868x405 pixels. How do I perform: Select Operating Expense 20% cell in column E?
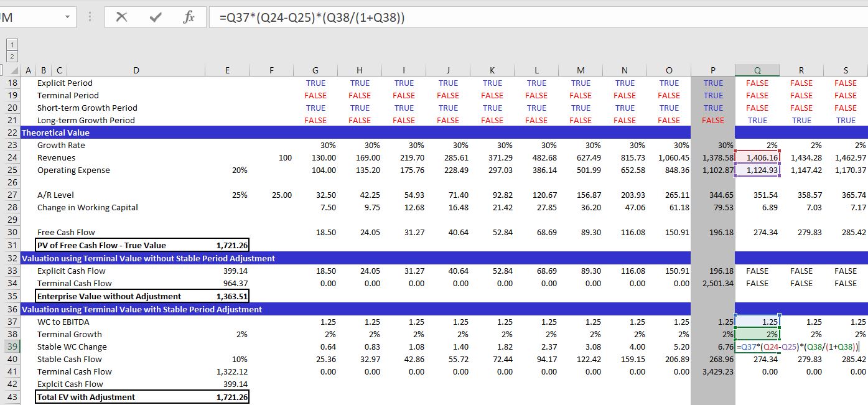[x=228, y=170]
